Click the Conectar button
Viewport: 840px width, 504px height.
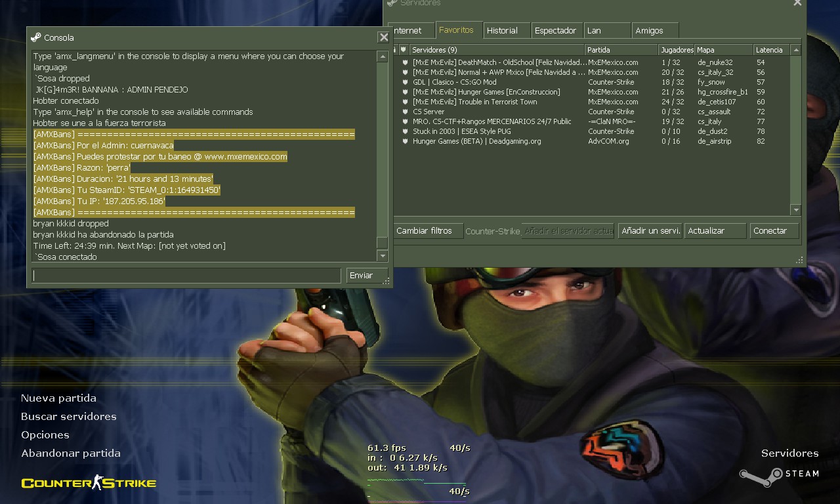click(x=774, y=231)
